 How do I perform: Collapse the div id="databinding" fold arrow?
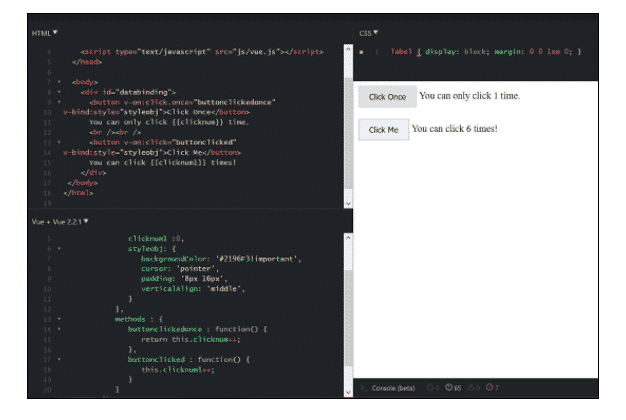point(59,92)
